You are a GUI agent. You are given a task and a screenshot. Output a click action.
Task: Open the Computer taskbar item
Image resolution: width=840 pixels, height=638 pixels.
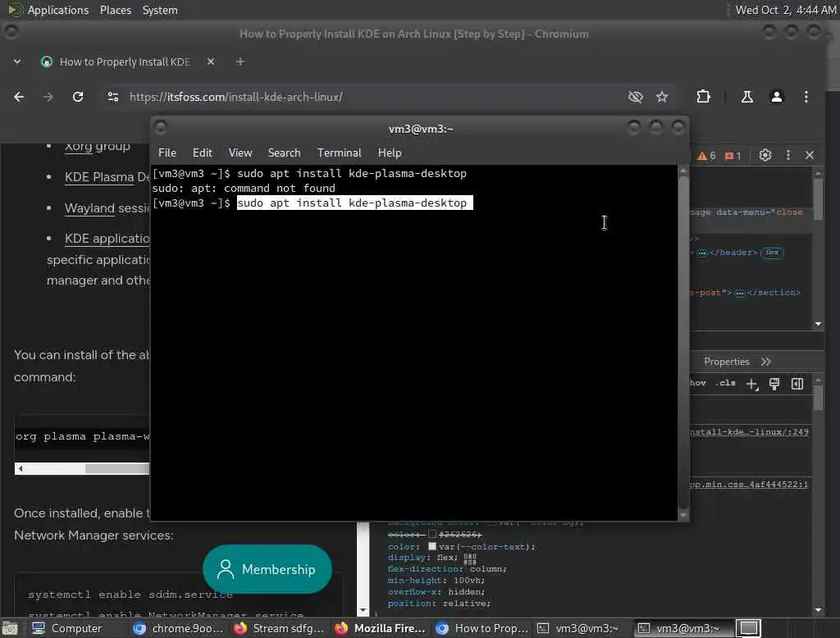coord(67,628)
